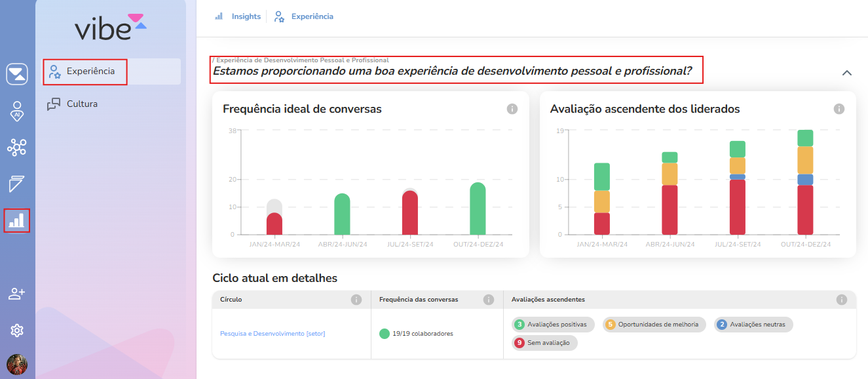868x379 pixels.
Task: Click the JAN/24-MAR/24 axis label in Frequência chart
Action: tap(274, 245)
